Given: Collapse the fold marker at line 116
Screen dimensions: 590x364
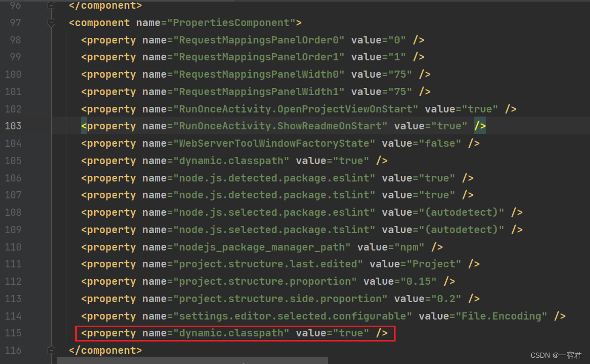Looking at the screenshot, I should pyautogui.click(x=51, y=350).
